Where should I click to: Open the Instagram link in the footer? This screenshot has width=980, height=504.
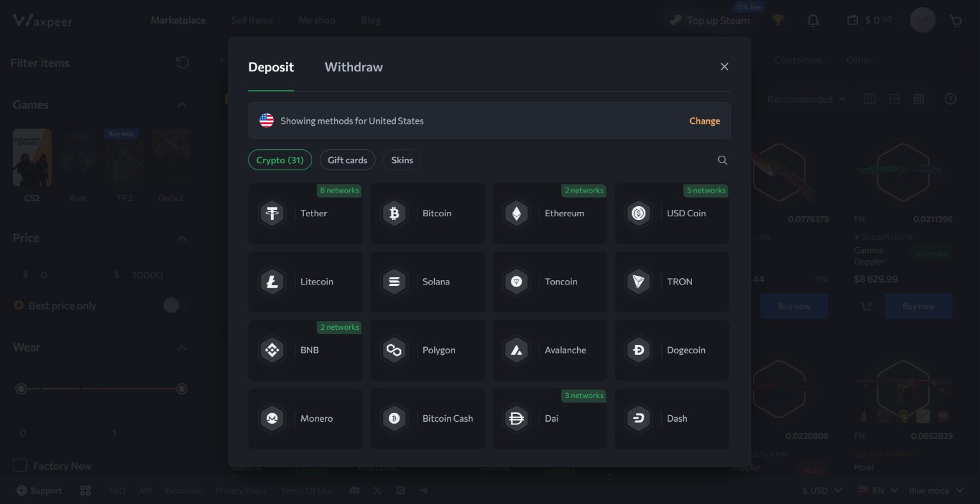click(x=400, y=491)
